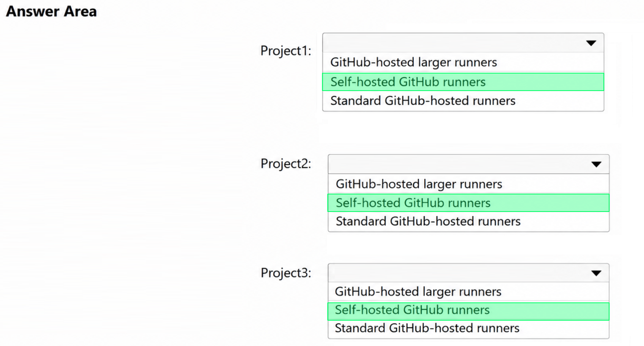This screenshot has width=644, height=346.
Task: Choose Self-hosted GitHub runners for Project1
Action: click(x=463, y=82)
